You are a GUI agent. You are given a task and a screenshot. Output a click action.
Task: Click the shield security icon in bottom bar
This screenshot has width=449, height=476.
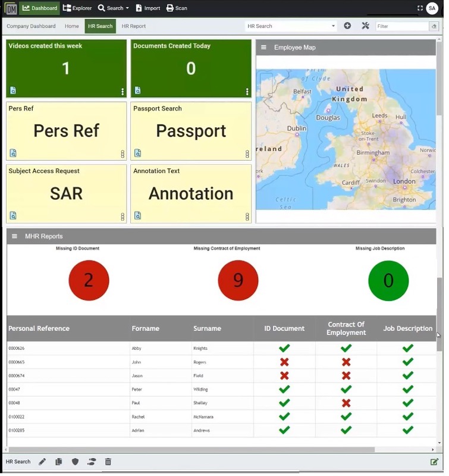click(x=76, y=462)
